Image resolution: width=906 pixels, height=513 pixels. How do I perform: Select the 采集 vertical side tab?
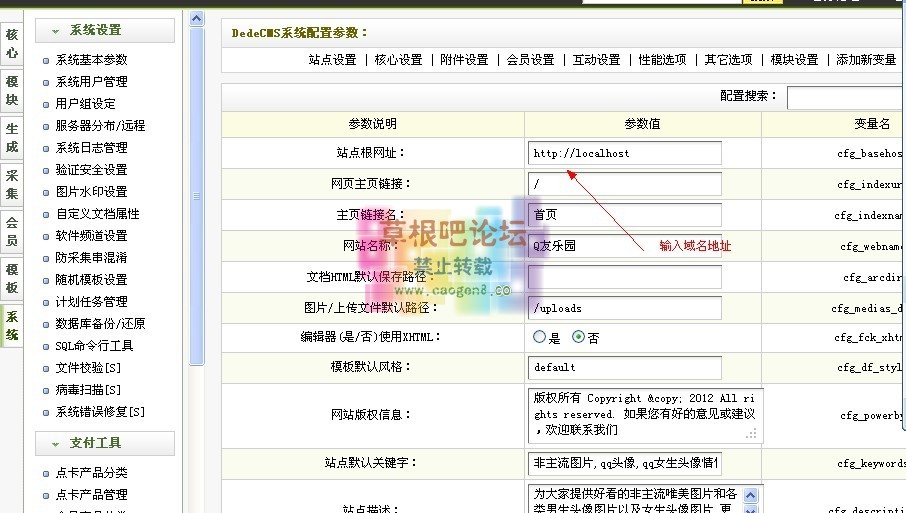[x=12, y=185]
